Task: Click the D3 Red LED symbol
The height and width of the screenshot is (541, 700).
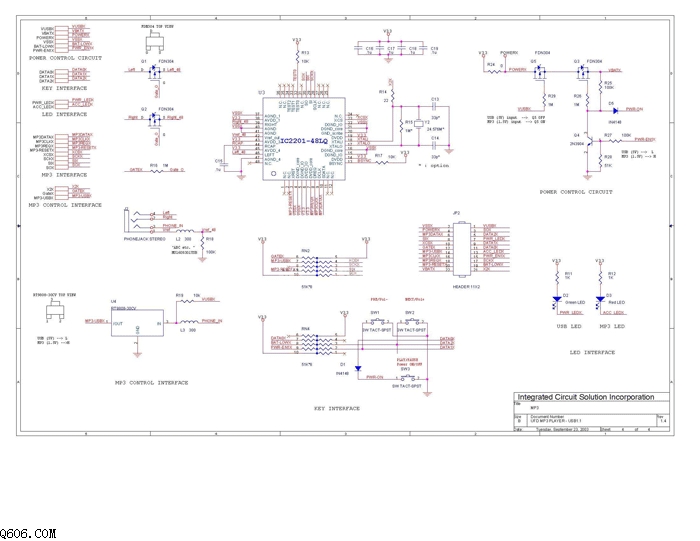Action: point(600,300)
